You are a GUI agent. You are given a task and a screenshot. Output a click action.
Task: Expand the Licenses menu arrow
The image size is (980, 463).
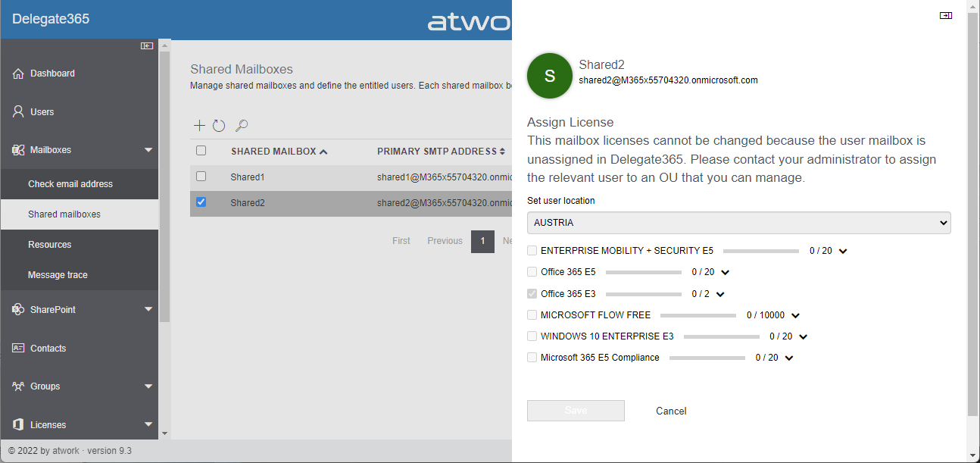(148, 425)
